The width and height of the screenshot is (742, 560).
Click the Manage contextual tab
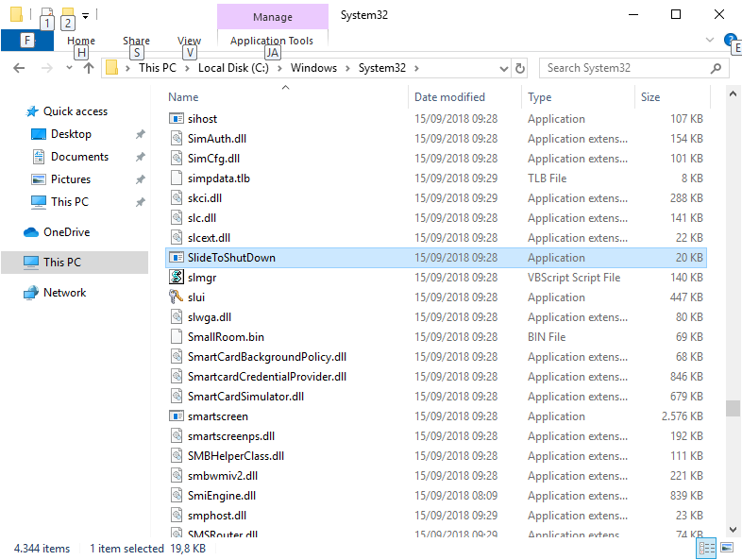pyautogui.click(x=273, y=17)
